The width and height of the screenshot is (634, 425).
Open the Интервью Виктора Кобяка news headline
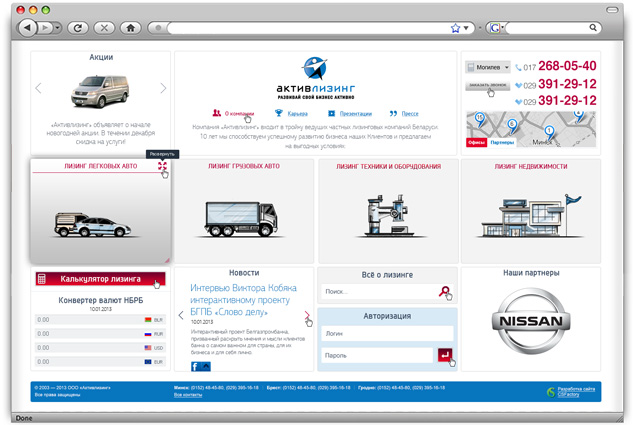click(243, 300)
